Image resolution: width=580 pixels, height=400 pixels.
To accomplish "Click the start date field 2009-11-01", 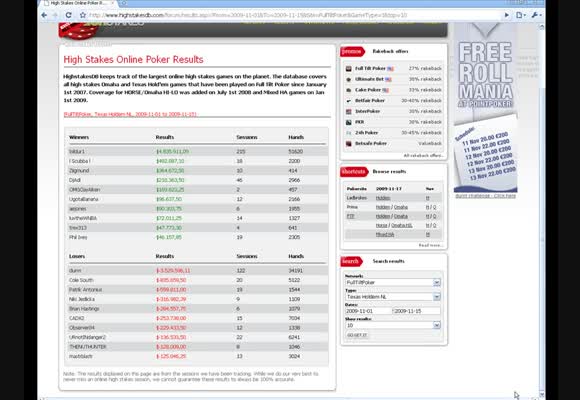I will (368, 311).
